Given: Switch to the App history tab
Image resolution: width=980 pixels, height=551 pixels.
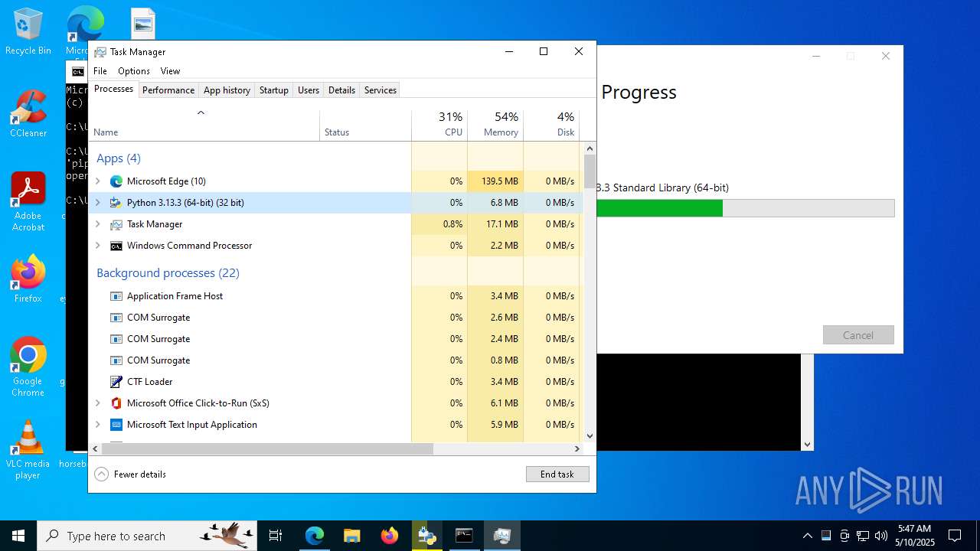Looking at the screenshot, I should click(227, 90).
